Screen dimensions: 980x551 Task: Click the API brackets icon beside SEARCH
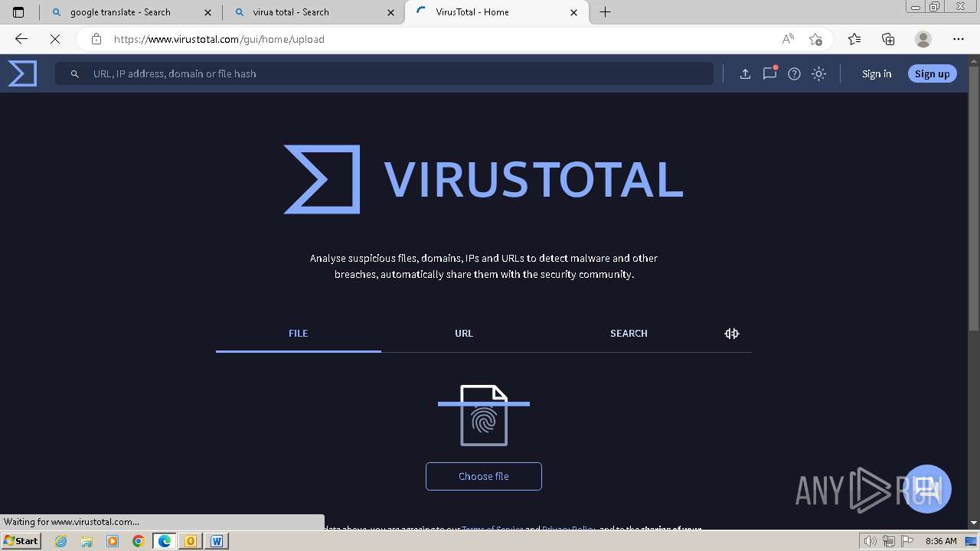click(731, 334)
